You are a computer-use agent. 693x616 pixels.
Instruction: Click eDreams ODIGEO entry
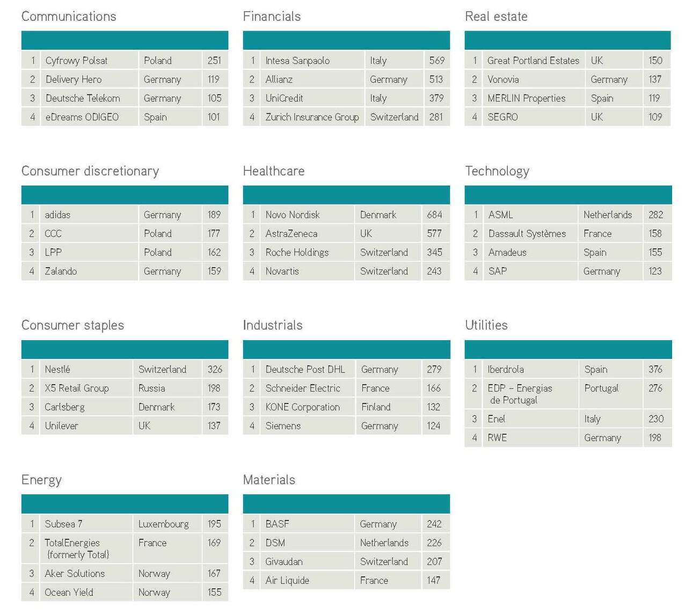tap(82, 117)
